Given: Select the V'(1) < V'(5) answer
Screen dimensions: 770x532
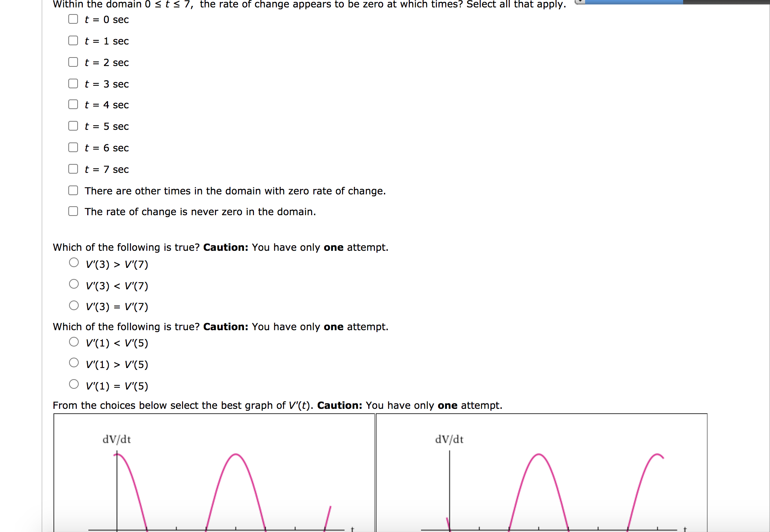Looking at the screenshot, I should click(74, 341).
